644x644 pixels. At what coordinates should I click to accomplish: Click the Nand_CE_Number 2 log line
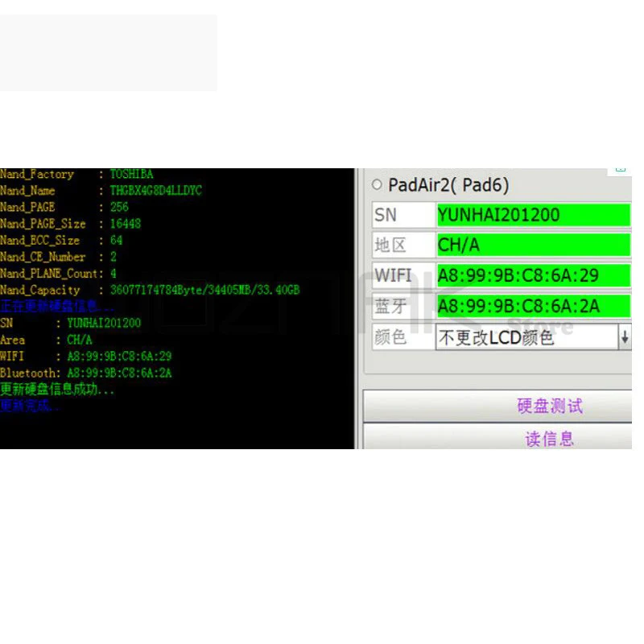(x=58, y=257)
